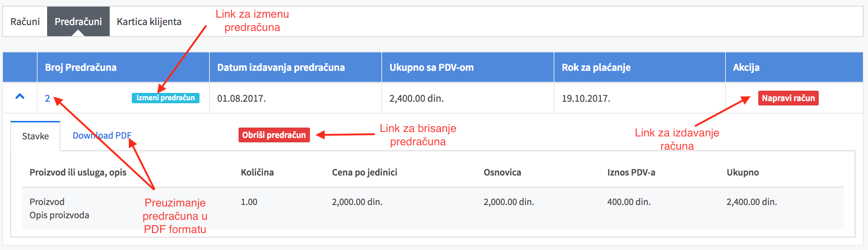Select the Stavke sub-tab

coord(35,136)
